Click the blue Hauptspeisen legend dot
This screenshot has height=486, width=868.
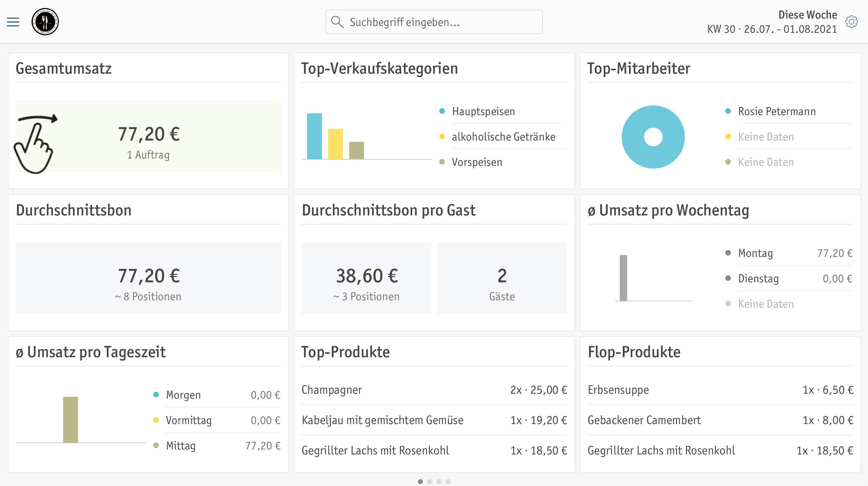[x=442, y=111]
